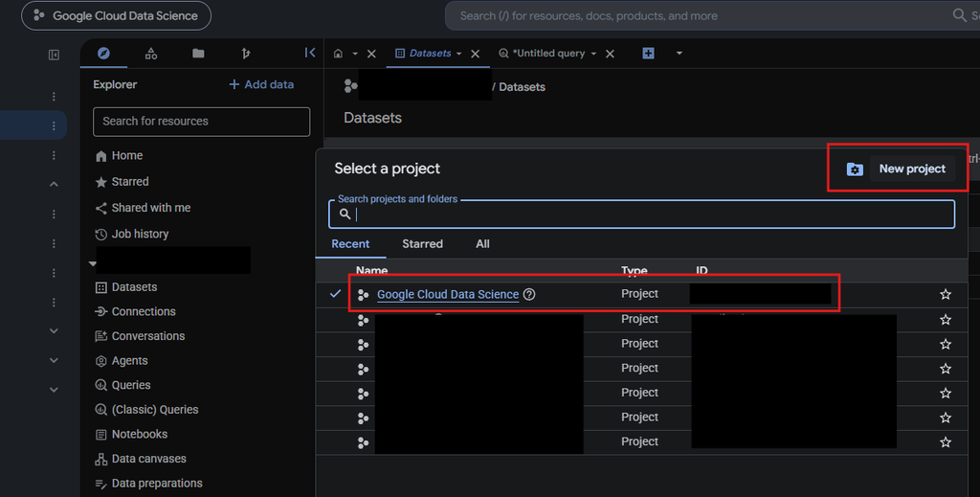This screenshot has width=980, height=497.
Task: Click the (Classic) Queries icon in Explorer
Action: 100,410
